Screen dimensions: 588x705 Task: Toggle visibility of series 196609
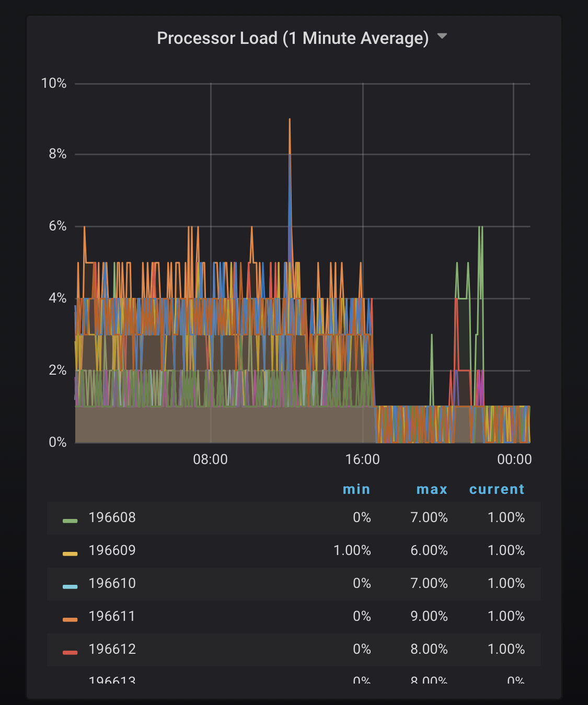tap(112, 550)
